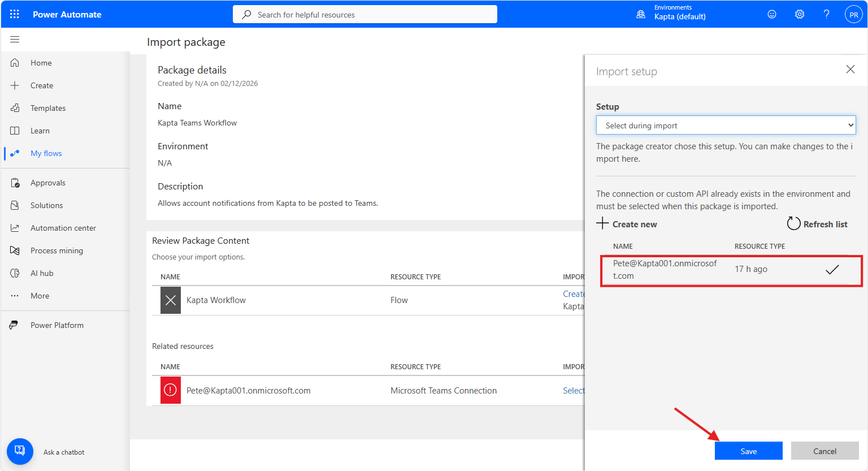Open the app launcher waffle icon

15,14
